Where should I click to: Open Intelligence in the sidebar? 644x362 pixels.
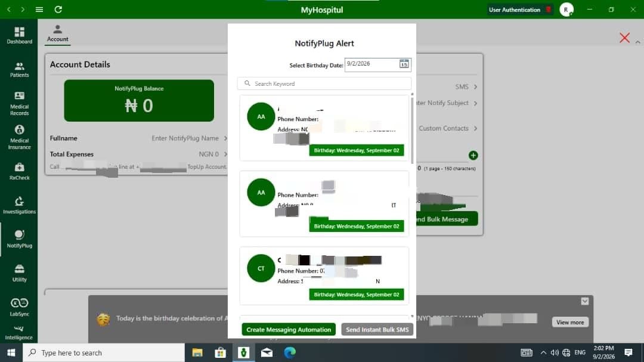click(x=19, y=333)
